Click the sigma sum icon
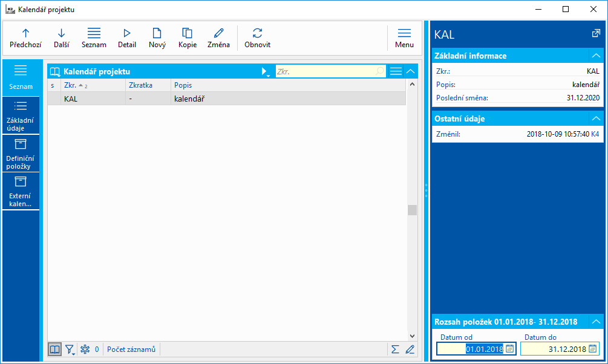 click(x=395, y=349)
